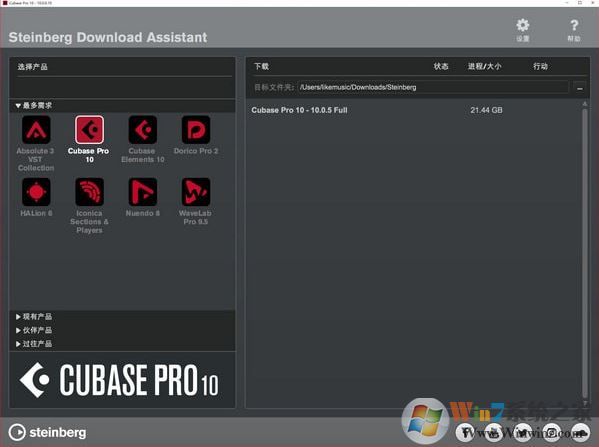Close the Download Assistant window
The height and width of the screenshot is (447, 599).
click(593, 3)
